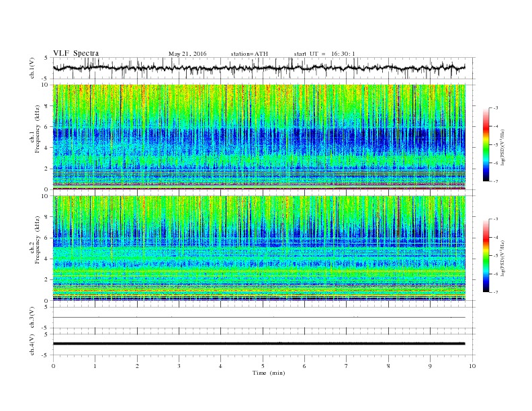Image resolution: width=532 pixels, height=411 pixels.
Task: Click the ch.4 thick line trace
Action: coord(259,344)
